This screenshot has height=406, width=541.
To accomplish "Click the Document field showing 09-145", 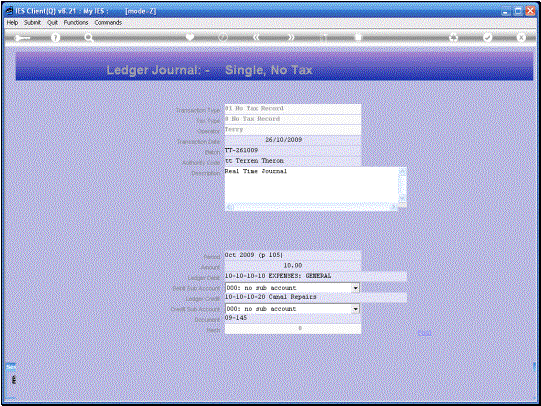I will tap(293, 318).
